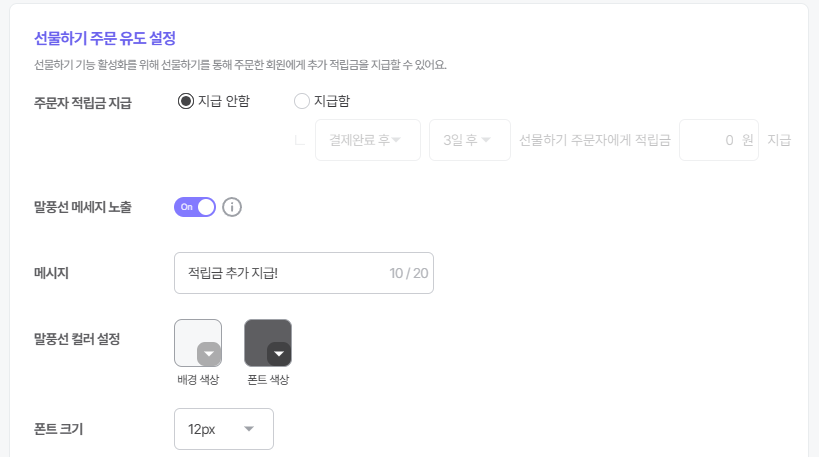Expand the 결제완료 후 dropdown
This screenshot has width=819, height=457.
click(x=368, y=140)
